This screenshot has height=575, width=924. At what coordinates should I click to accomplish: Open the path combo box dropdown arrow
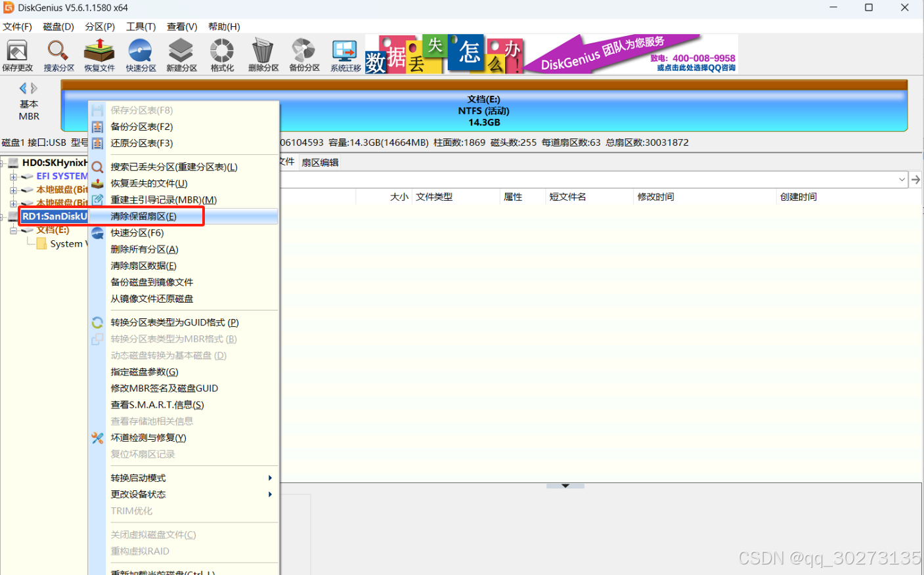pos(902,179)
